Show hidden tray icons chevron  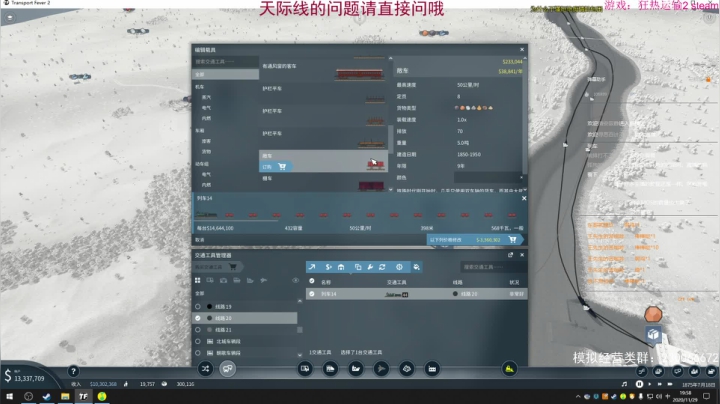point(578,396)
